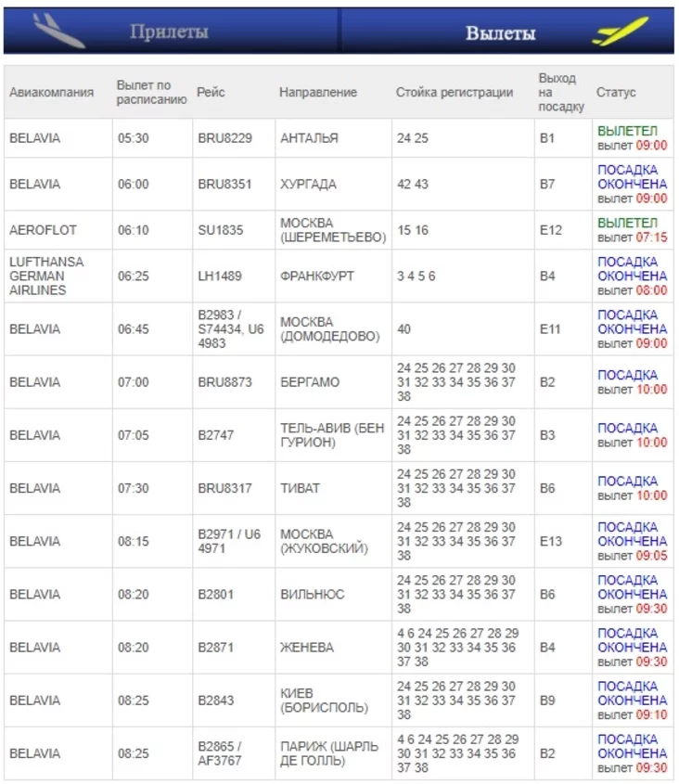Screen dimensions: 679x784
Task: Select flight B2865 / AF3767
Action: (220, 753)
